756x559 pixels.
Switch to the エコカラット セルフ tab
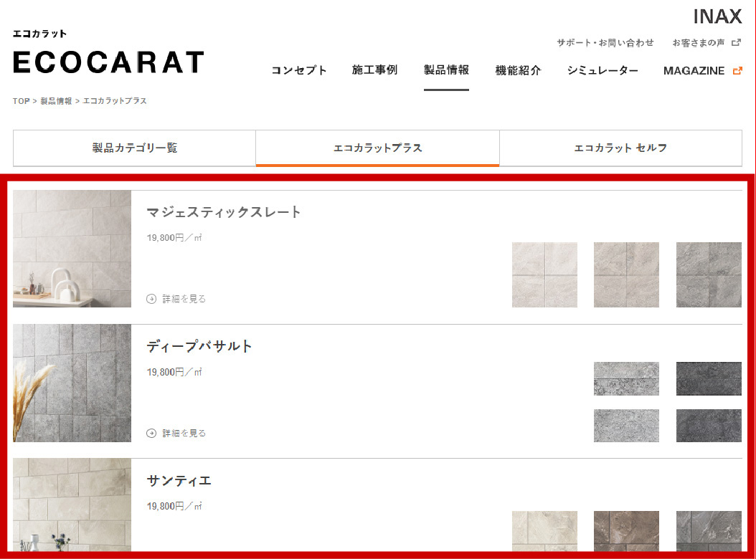(620, 148)
